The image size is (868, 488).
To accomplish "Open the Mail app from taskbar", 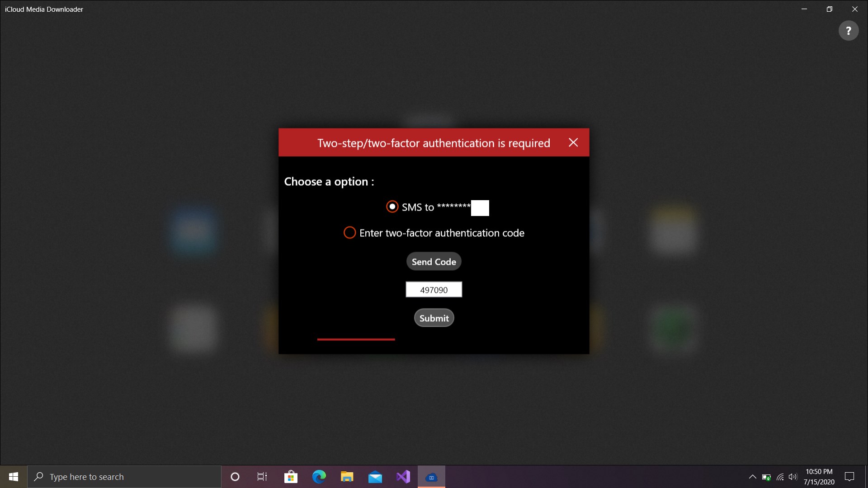I will [375, 477].
